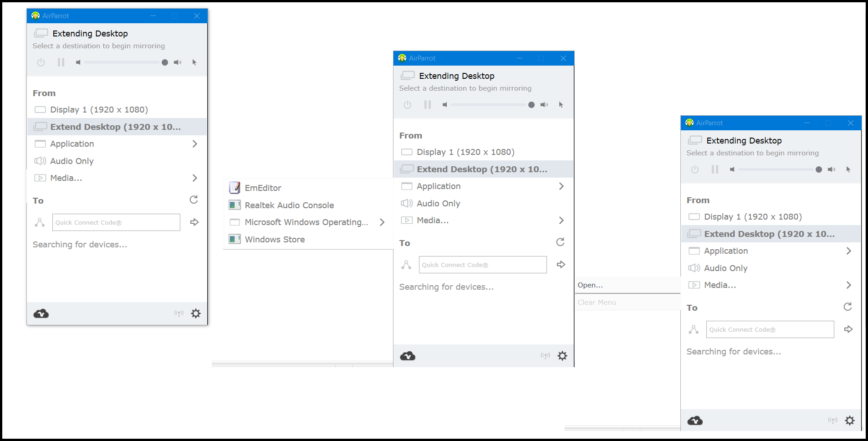This screenshot has width=868, height=441.
Task: Choose Audio Only in right AirParrot window
Action: pyautogui.click(x=771, y=268)
